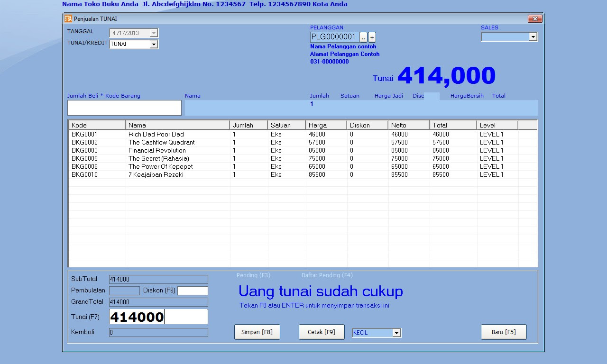Click the Tunai (F7) cash amount field
This screenshot has height=364, width=607.
click(x=158, y=317)
